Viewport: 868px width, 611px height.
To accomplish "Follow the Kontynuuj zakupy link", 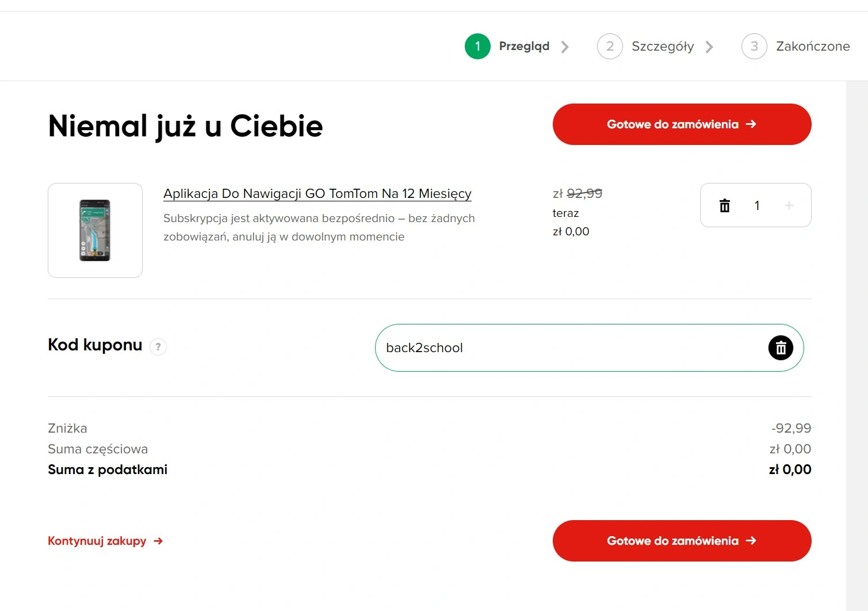I will tap(106, 541).
